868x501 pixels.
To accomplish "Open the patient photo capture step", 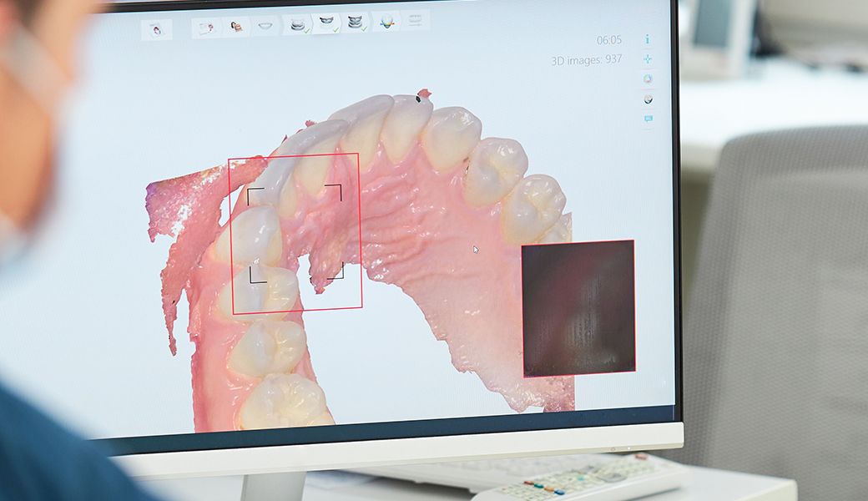I will click(236, 26).
